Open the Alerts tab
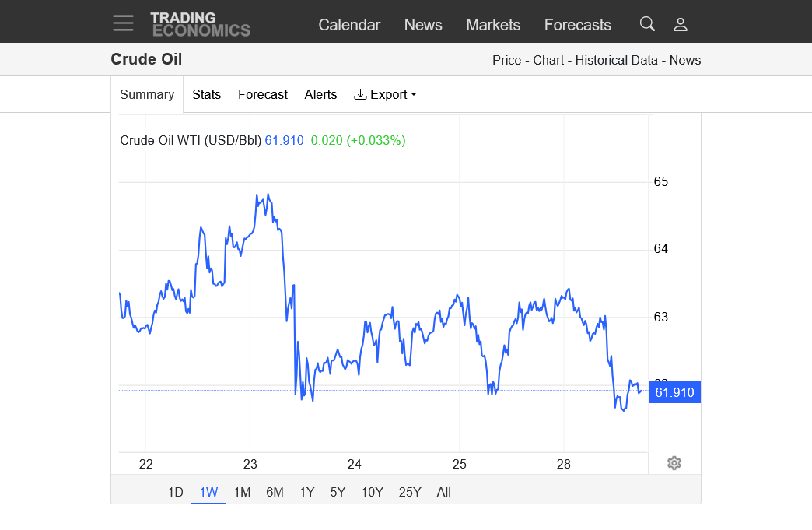The width and height of the screenshot is (812, 530). coord(320,94)
